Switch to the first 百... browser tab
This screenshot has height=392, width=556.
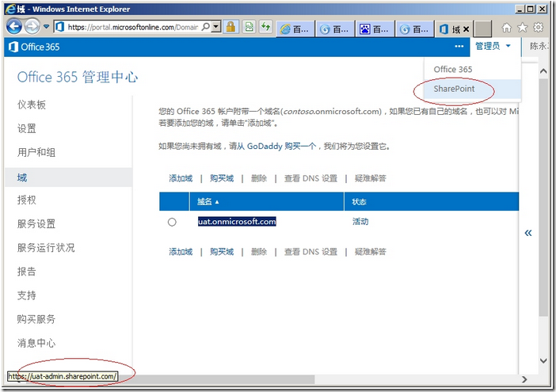[295, 29]
